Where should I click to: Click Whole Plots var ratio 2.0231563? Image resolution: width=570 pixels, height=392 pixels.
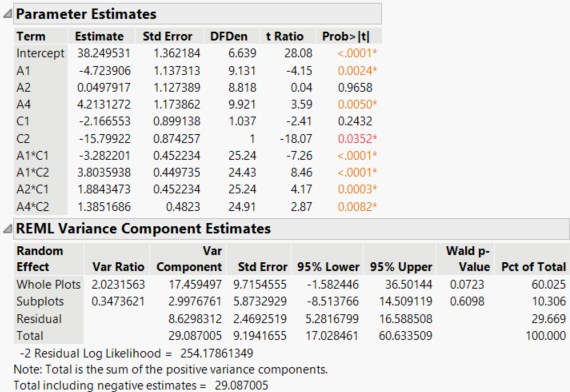(x=118, y=284)
